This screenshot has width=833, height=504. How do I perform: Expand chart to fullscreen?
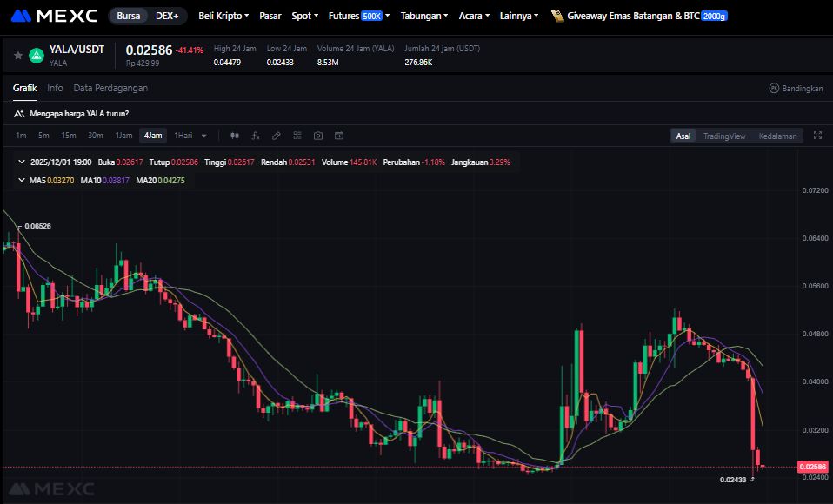[x=817, y=136]
